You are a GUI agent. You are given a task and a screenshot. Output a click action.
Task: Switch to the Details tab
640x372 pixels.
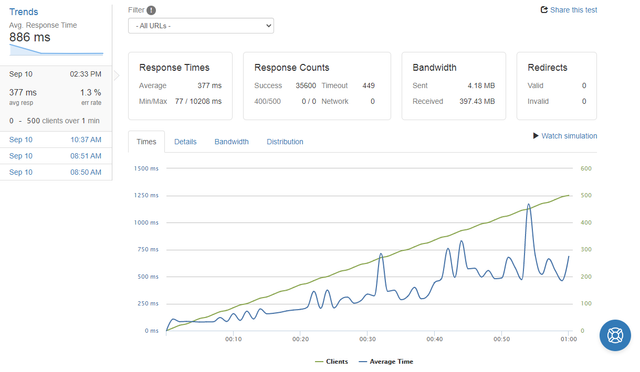click(x=185, y=142)
